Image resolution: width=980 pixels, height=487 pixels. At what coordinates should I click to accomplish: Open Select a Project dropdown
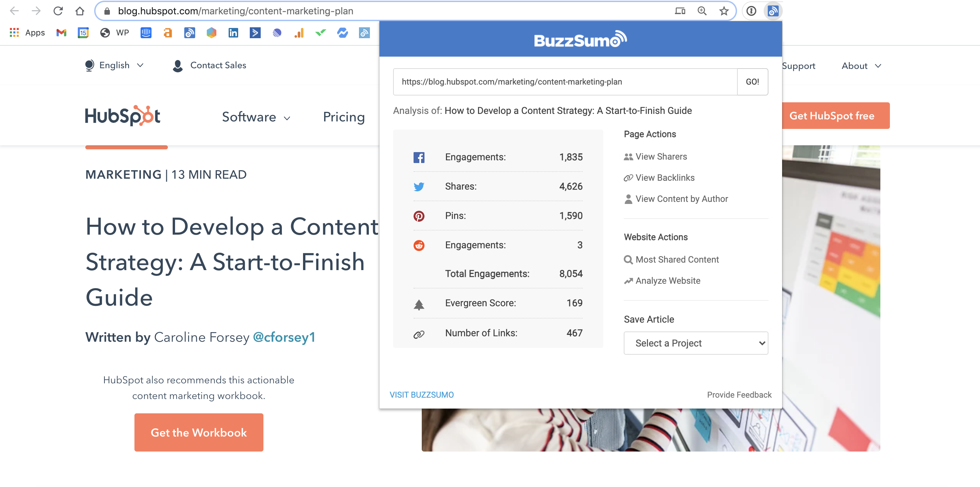(x=695, y=343)
